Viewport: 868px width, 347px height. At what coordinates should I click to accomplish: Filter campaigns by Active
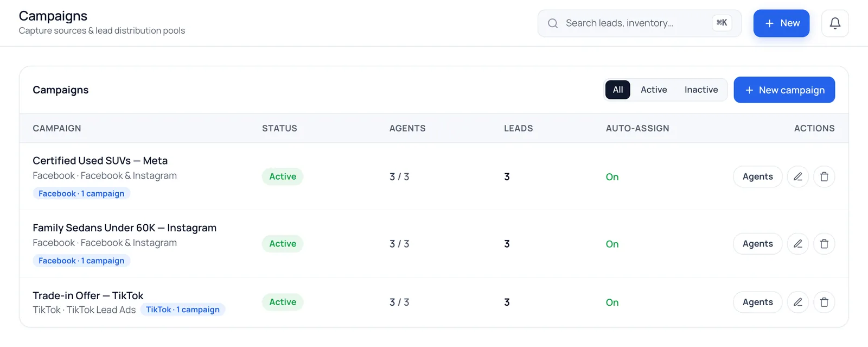654,90
